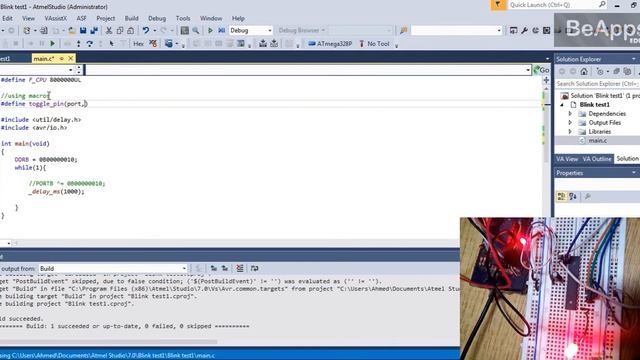
Task: Click the ATmega328P device button
Action: coord(330,44)
